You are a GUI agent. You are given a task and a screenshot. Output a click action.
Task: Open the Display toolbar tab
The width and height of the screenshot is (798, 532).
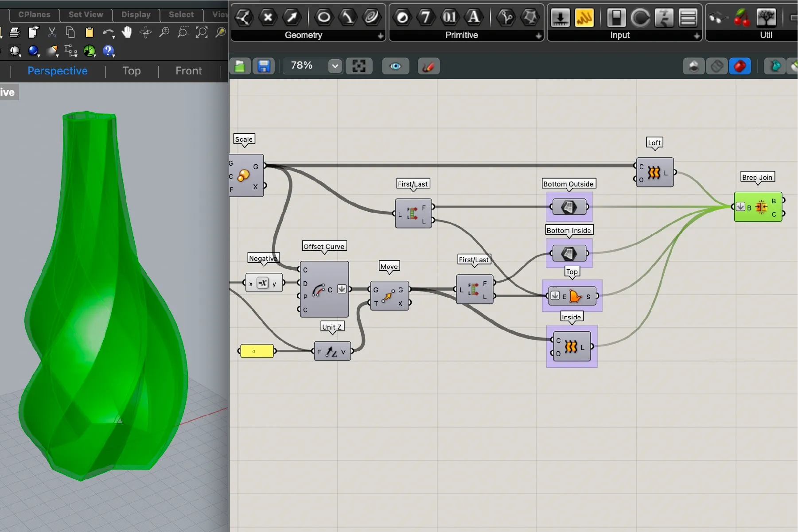[136, 15]
